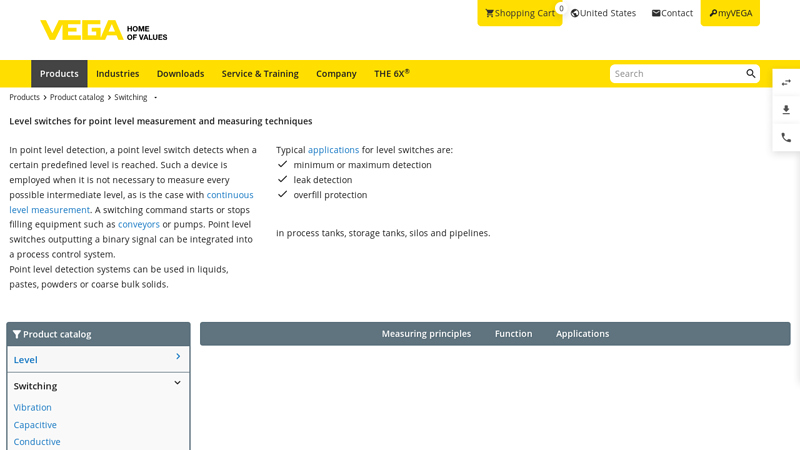
Task: Open the Function filter
Action: point(513,334)
